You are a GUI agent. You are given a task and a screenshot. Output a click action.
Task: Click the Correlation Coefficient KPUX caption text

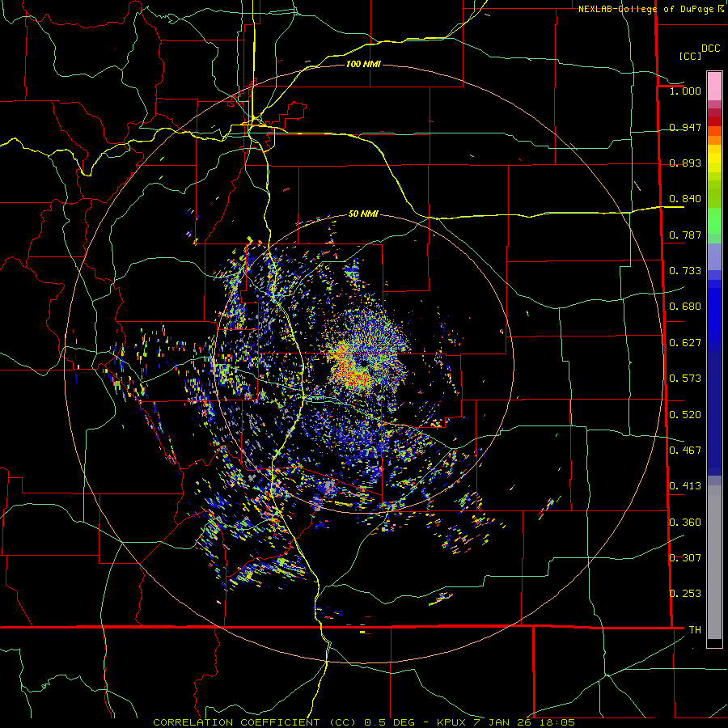(x=363, y=722)
